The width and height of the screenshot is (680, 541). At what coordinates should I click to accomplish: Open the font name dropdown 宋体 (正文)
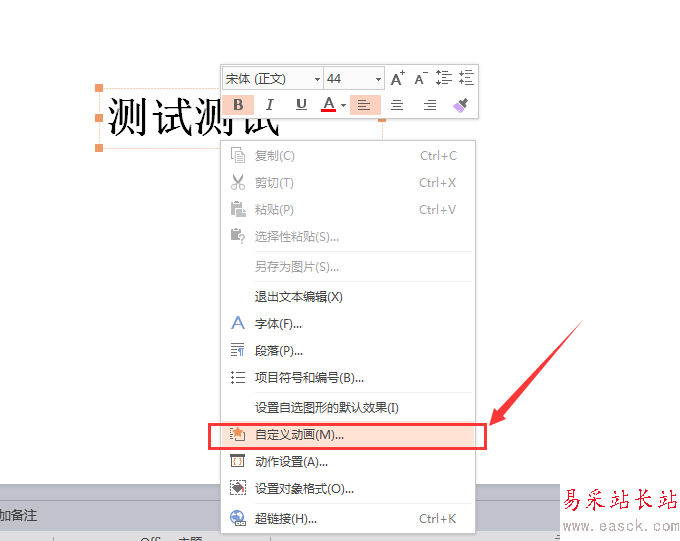[x=317, y=79]
